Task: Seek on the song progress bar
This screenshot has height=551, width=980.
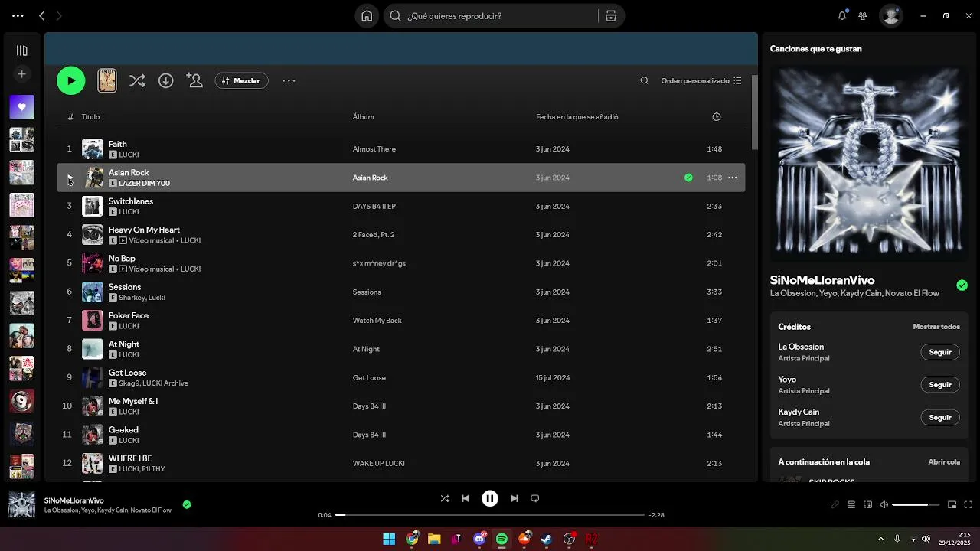Action: pos(490,515)
